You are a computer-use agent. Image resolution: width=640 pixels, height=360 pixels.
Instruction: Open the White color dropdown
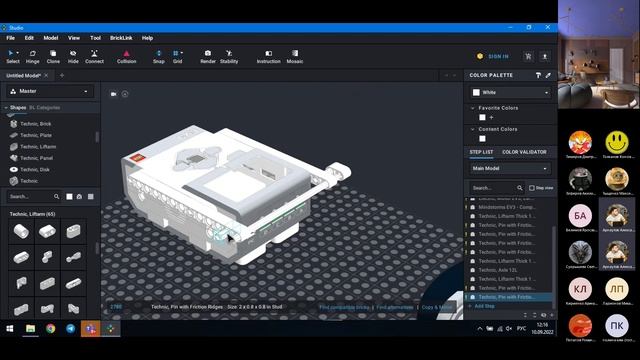coord(511,93)
